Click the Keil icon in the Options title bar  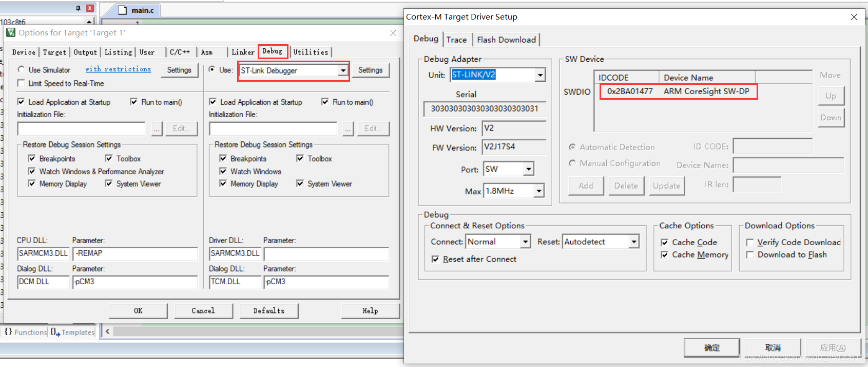tap(11, 32)
